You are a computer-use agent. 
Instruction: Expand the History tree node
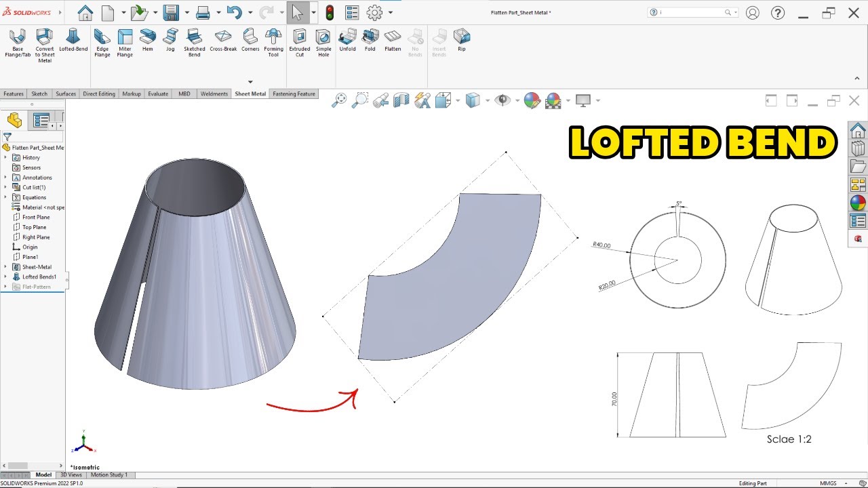pyautogui.click(x=5, y=157)
